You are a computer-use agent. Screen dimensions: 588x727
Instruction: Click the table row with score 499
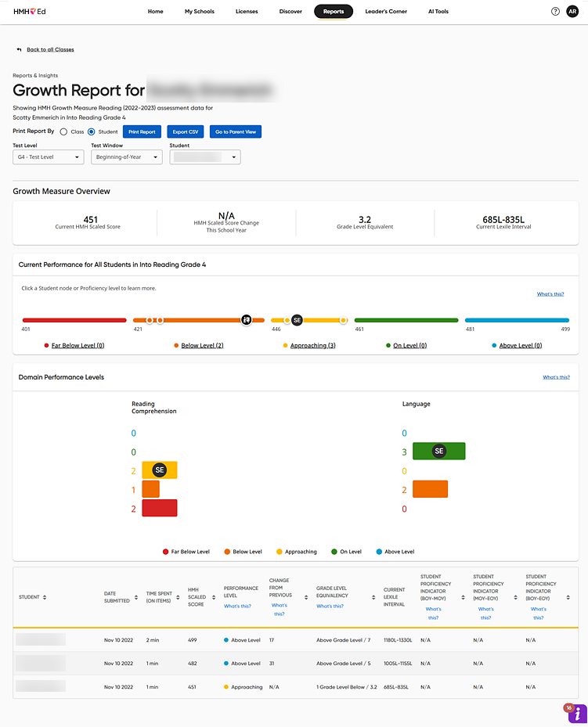(x=295, y=640)
